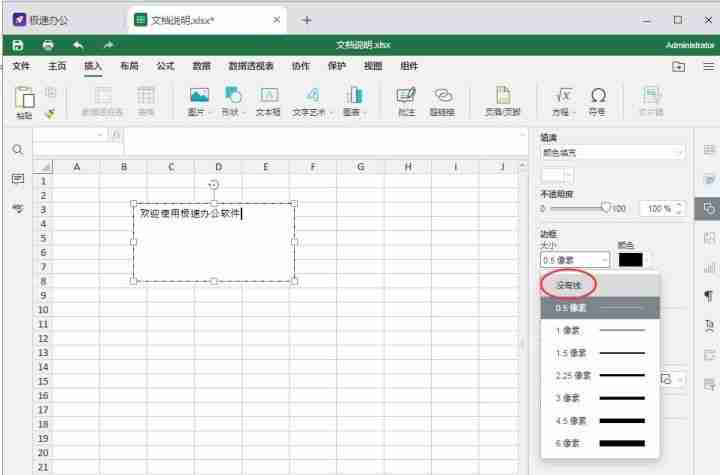
Task: Click the format painter brush icon
Action: (x=51, y=113)
